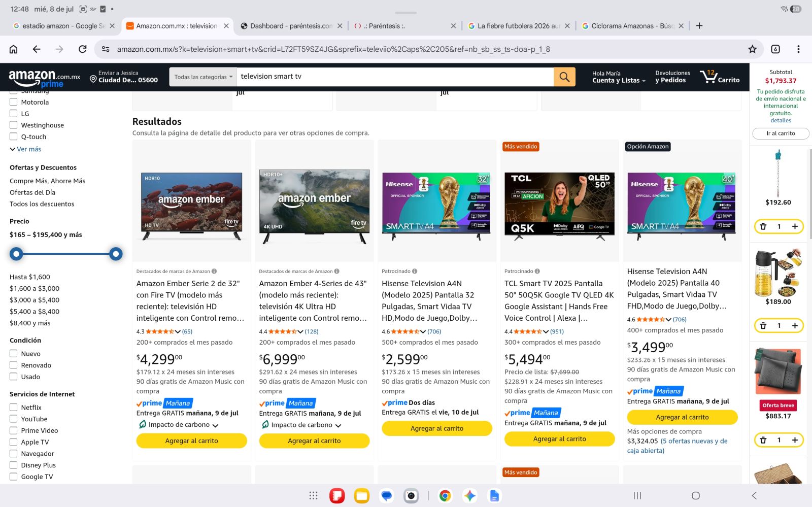This screenshot has width=812, height=507.
Task: Click the site settings icon in address bar
Action: [106, 49]
